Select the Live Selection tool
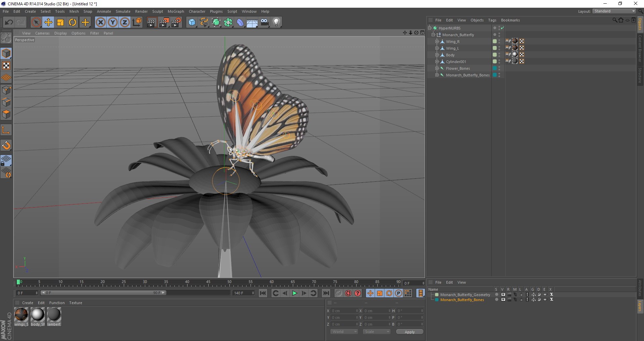 36,22
